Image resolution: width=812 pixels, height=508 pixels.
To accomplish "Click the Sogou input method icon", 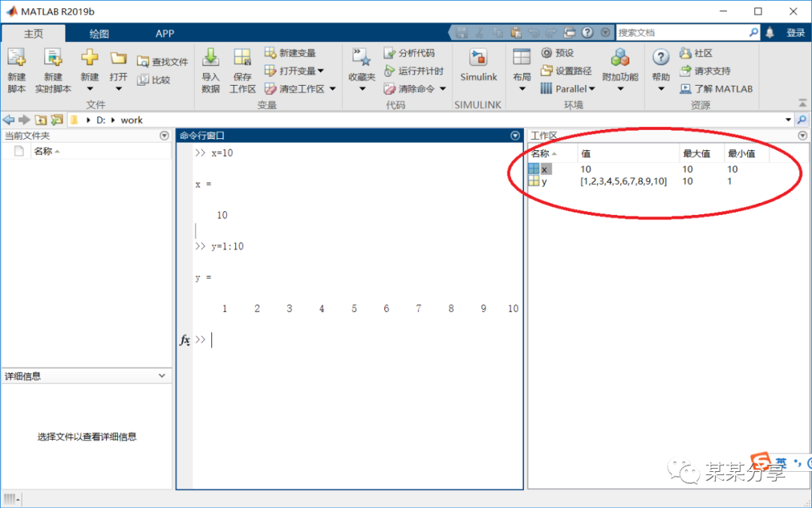I will pos(761,461).
